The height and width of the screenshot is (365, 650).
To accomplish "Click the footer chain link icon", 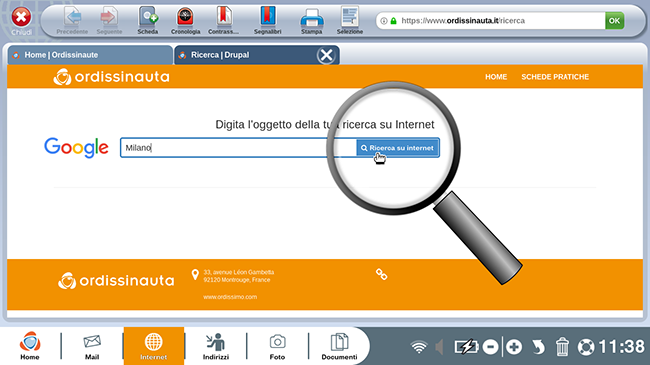I will (x=381, y=274).
